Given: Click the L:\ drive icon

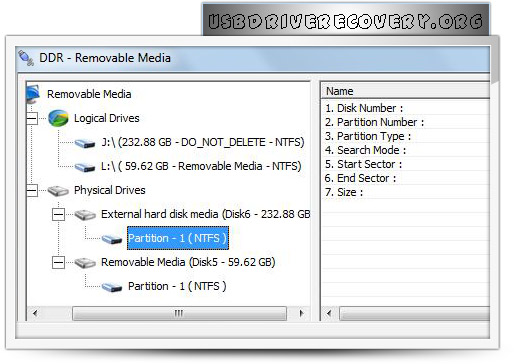Looking at the screenshot, I should pos(85,167).
